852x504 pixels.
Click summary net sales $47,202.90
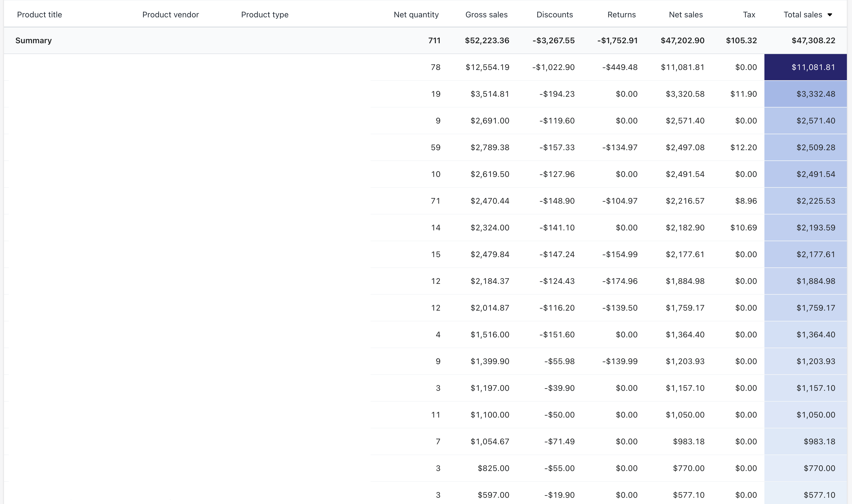tap(682, 40)
